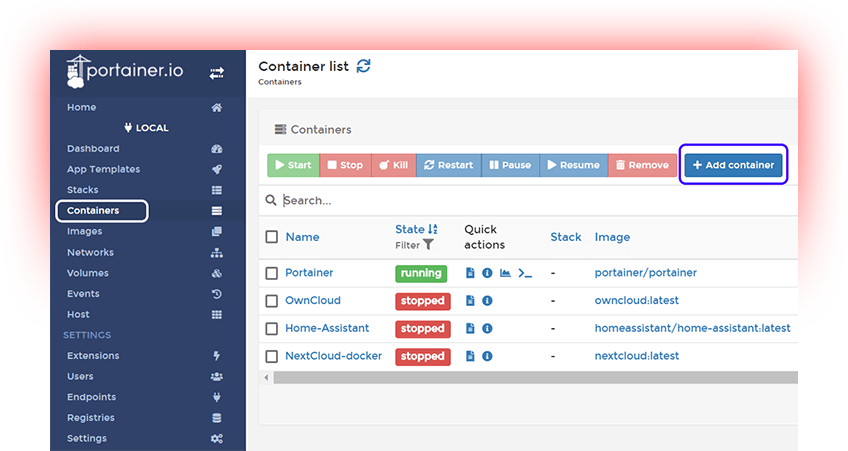Open App Templates in the sidebar

pos(103,169)
